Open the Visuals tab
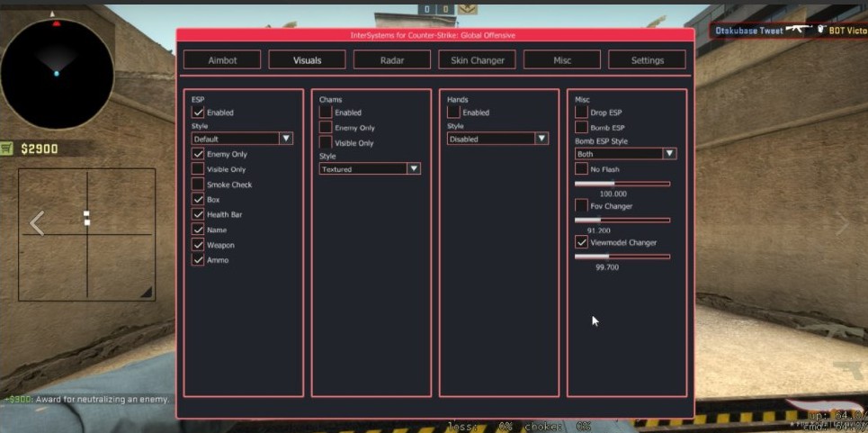The image size is (868, 433). point(308,59)
